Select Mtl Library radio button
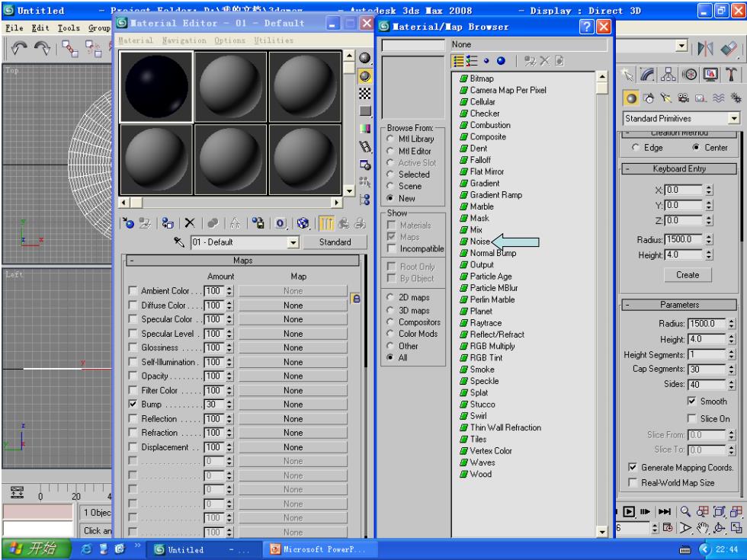 point(390,139)
